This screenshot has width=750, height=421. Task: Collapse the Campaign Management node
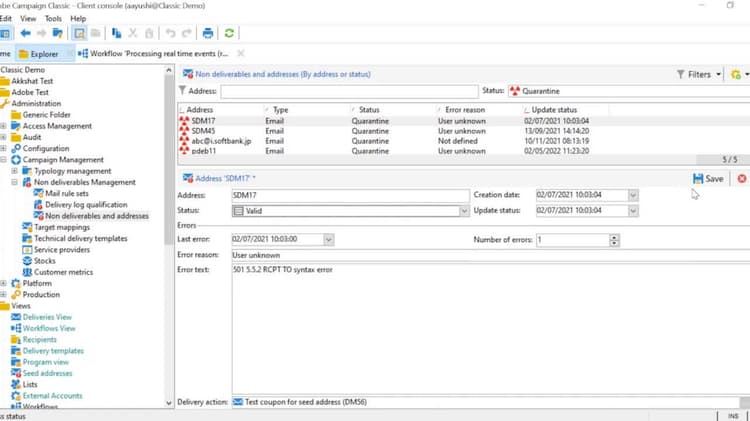[3, 160]
